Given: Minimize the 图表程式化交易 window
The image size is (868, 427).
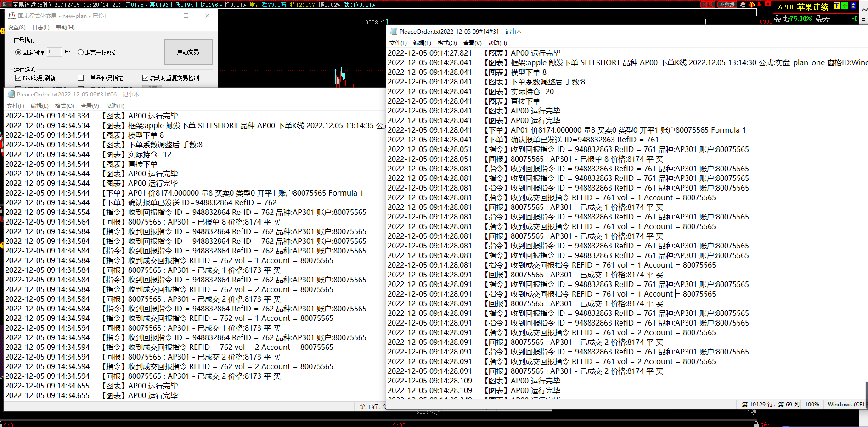Looking at the screenshot, I should pos(165,16).
